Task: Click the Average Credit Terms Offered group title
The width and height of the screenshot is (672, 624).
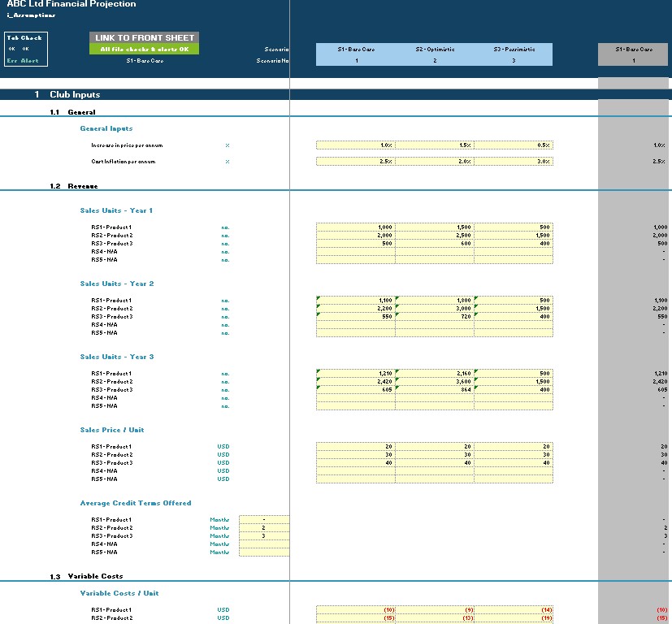Action: click(x=136, y=503)
